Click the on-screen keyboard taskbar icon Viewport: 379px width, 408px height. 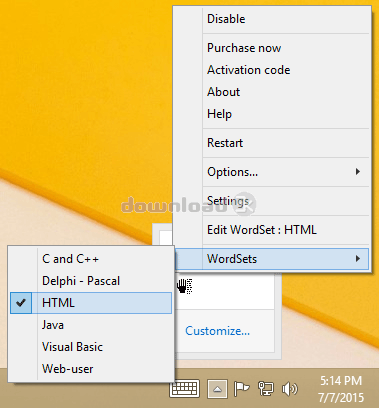(184, 389)
